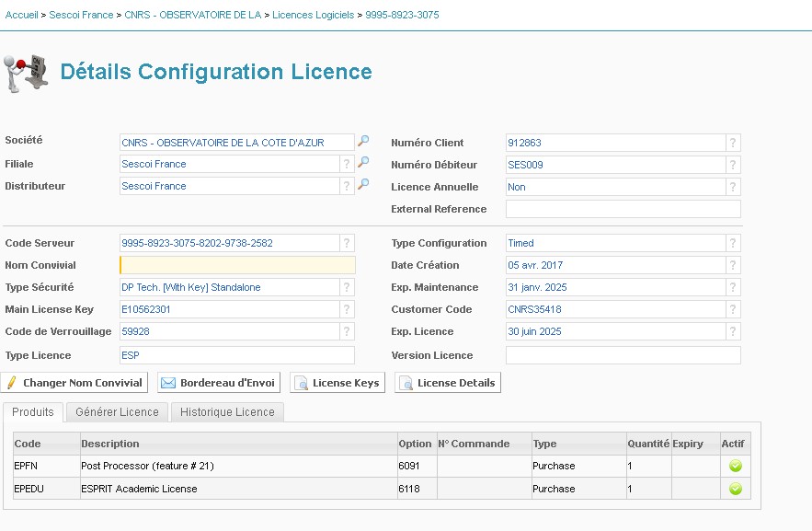Click the help question mark for Code de Verrouillage
This screenshot has width=812, height=531.
point(347,331)
